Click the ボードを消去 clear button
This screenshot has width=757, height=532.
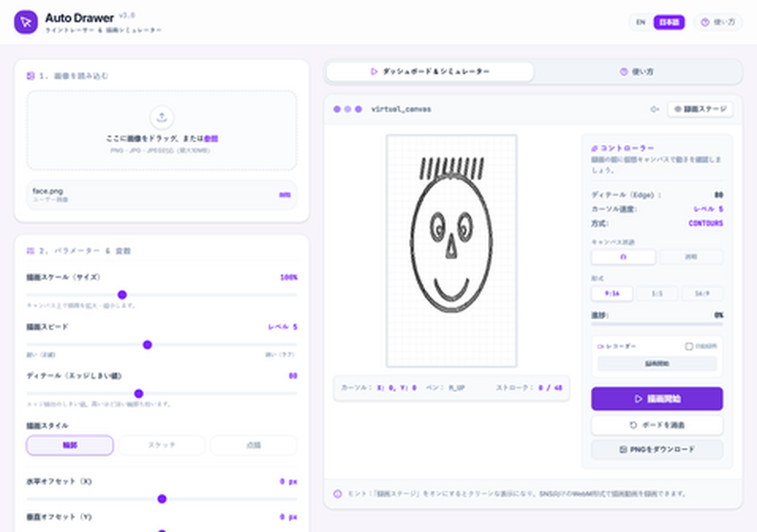(x=657, y=425)
